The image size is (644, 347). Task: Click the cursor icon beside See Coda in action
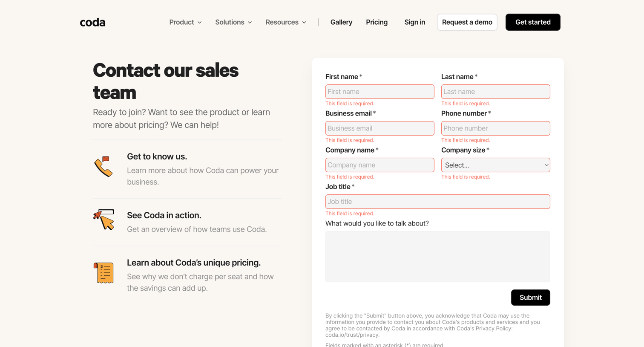[104, 220]
